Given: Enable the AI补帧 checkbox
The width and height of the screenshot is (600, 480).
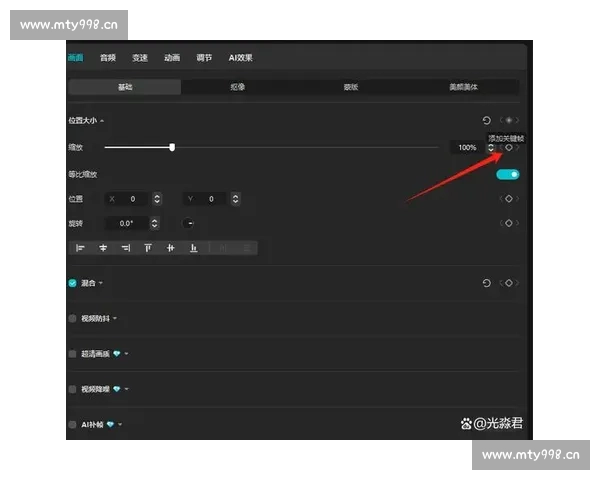Looking at the screenshot, I should tap(72, 424).
